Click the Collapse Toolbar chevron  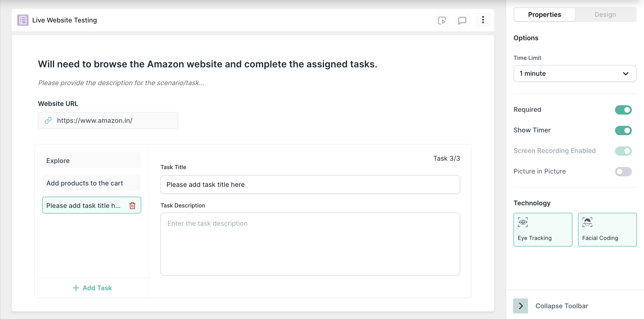point(520,306)
